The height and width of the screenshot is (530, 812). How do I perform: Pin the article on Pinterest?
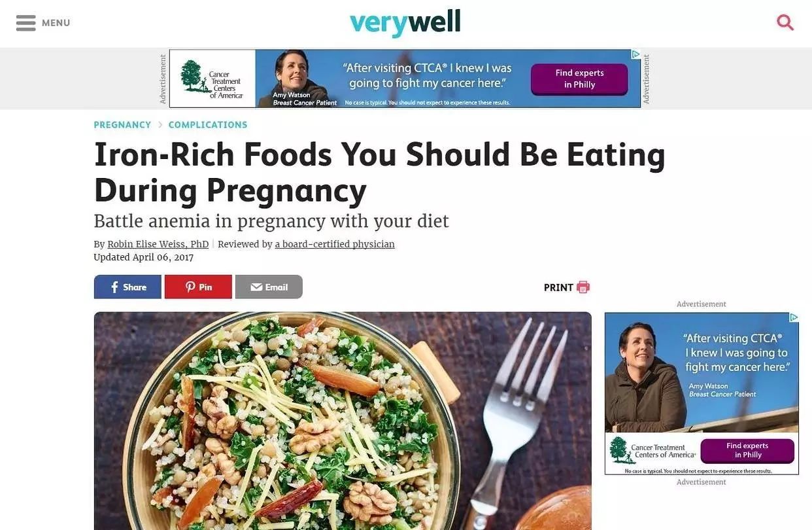point(198,287)
